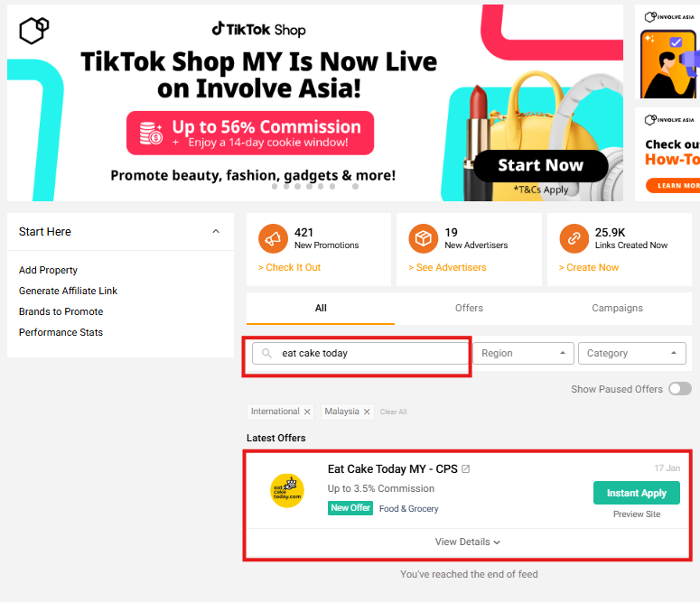Click the box New Advertisers icon
The height and width of the screenshot is (602, 700).
(x=424, y=239)
